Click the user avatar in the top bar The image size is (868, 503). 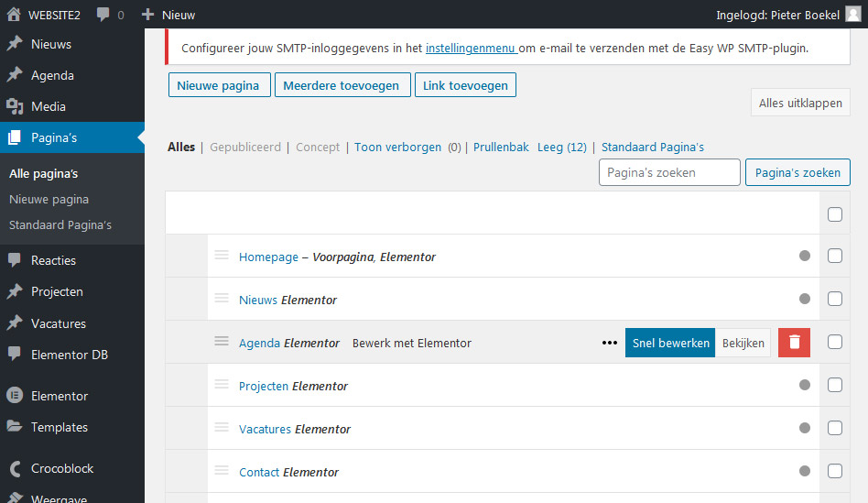pos(852,15)
